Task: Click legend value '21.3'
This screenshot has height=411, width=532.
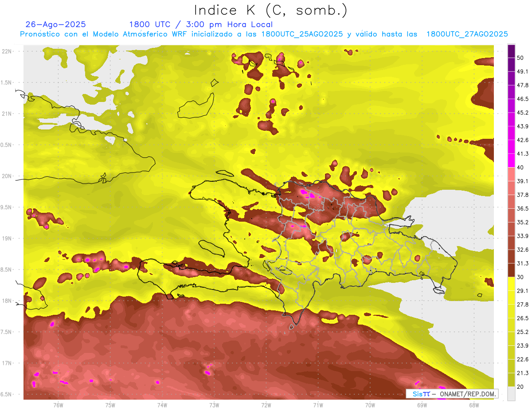Action: click(522, 373)
